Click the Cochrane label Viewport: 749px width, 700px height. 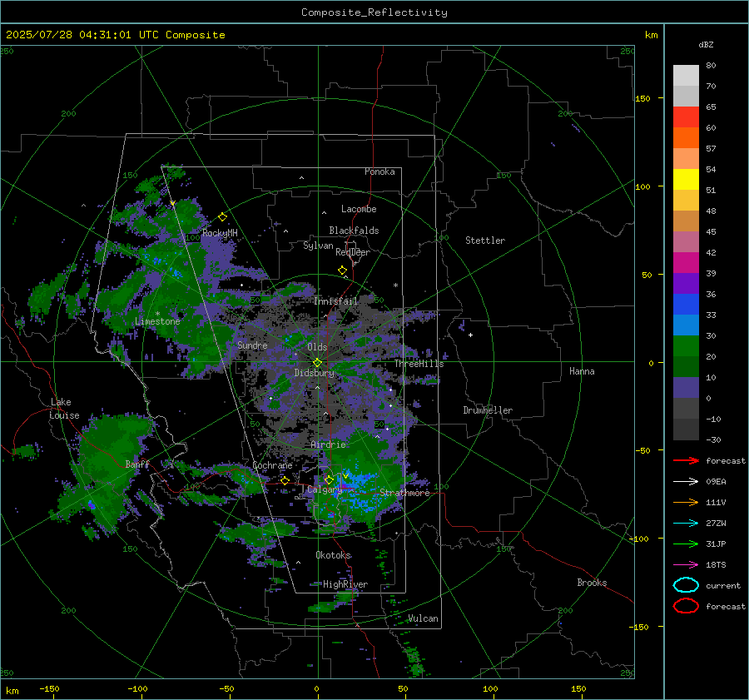[272, 465]
